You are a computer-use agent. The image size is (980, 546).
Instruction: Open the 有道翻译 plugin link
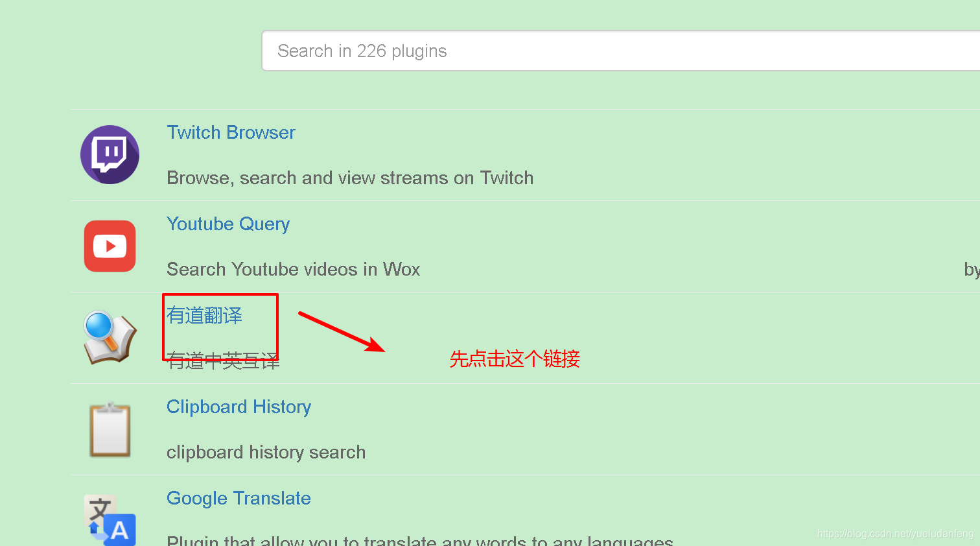tap(204, 315)
